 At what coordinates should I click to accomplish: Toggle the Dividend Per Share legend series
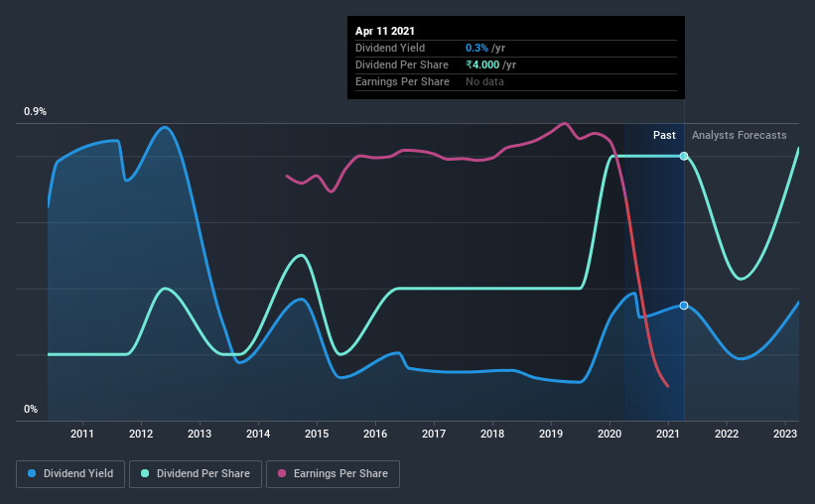[202, 474]
